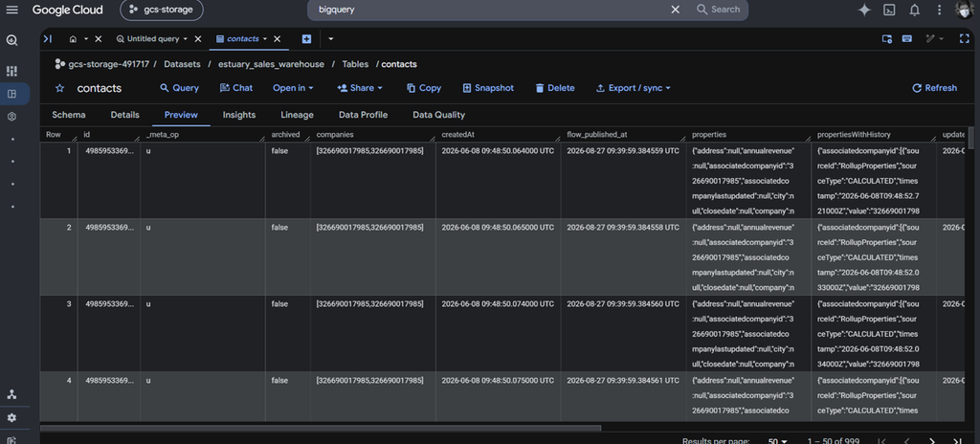This screenshot has height=444, width=980.
Task: Open the three-dot more options menu
Action: pos(939,10)
